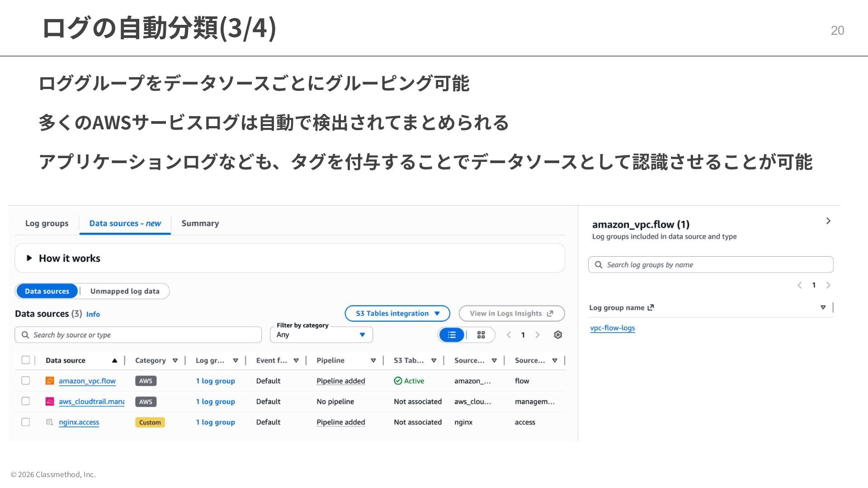This screenshot has width=868, height=488.
Task: Collapse side panel with chevron arrow
Action: 828,221
